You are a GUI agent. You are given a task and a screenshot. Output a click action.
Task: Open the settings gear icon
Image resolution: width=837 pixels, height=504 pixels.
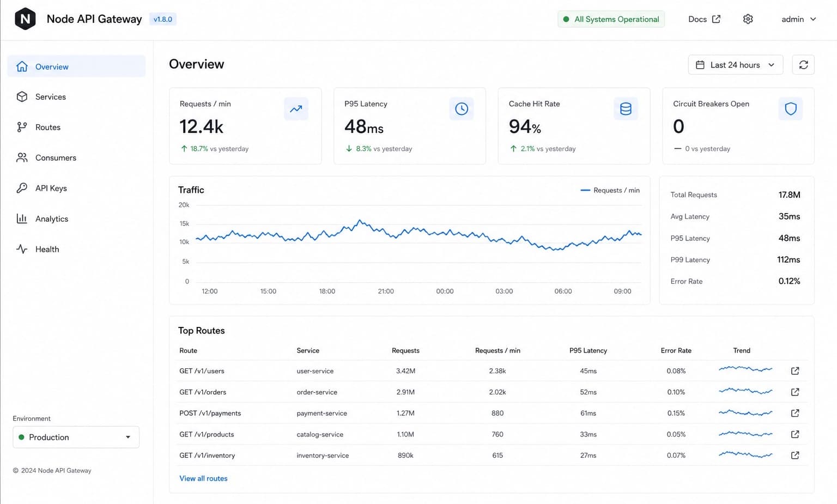[x=748, y=19]
